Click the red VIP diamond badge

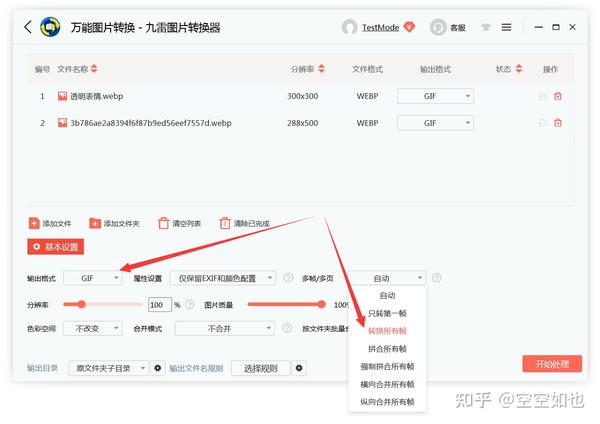click(x=409, y=27)
